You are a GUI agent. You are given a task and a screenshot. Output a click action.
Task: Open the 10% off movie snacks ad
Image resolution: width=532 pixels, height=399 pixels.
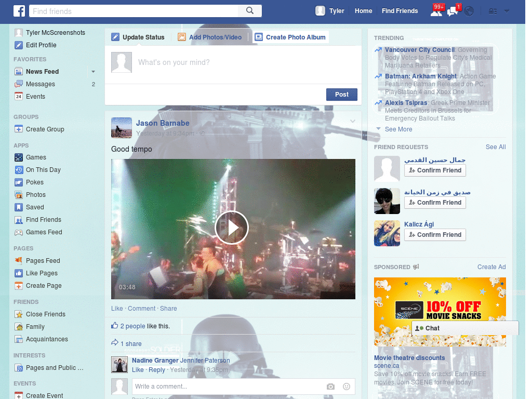[x=440, y=312]
